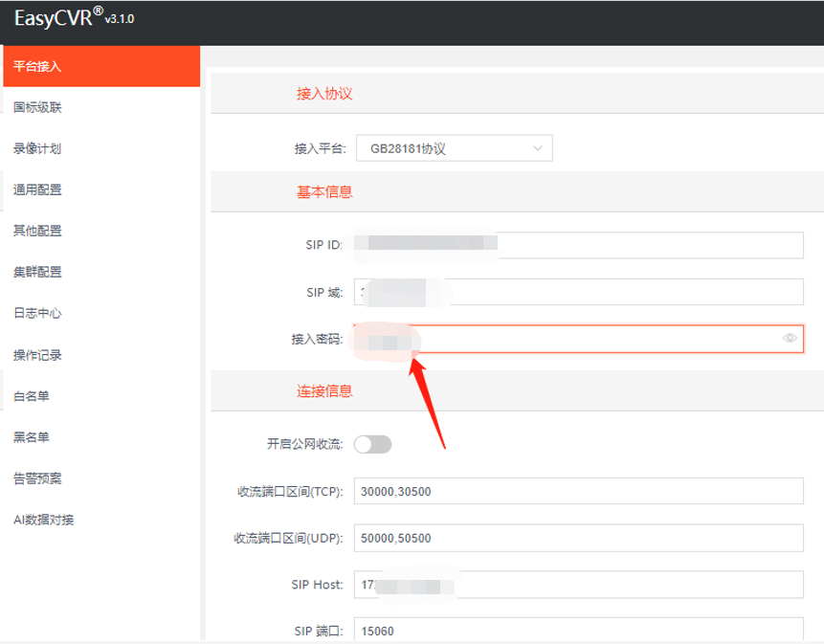Select 告警预案 alarm plans

point(35,477)
